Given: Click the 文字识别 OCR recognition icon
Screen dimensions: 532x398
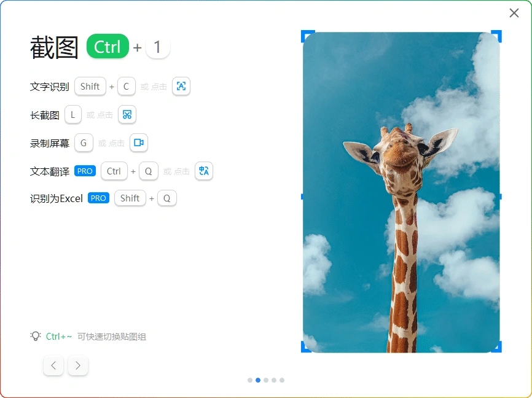Looking at the screenshot, I should click(181, 87).
